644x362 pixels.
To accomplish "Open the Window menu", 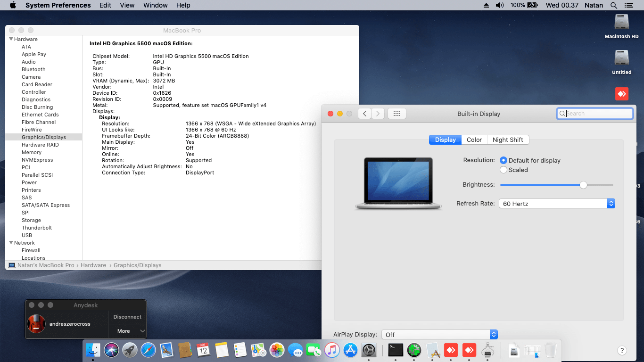I will pos(155,5).
